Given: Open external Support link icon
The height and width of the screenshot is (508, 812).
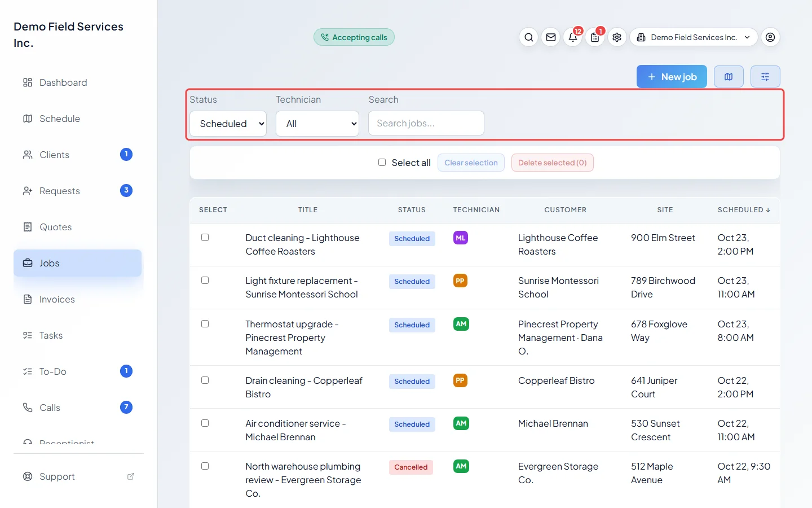Looking at the screenshot, I should coord(131,476).
